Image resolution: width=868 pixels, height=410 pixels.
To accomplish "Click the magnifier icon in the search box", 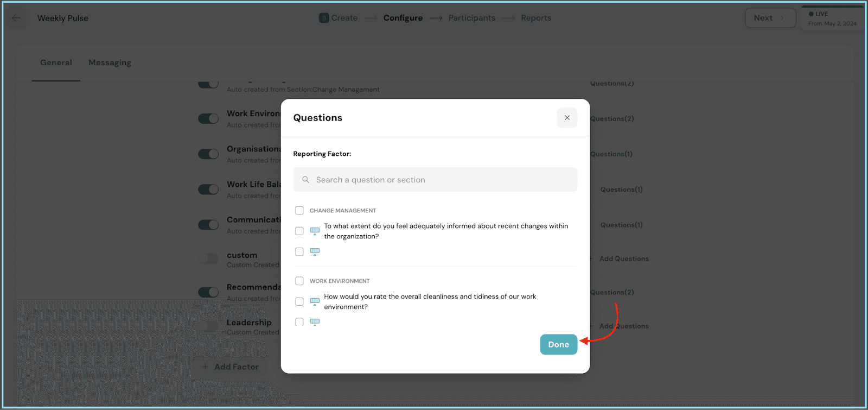I will coord(306,180).
